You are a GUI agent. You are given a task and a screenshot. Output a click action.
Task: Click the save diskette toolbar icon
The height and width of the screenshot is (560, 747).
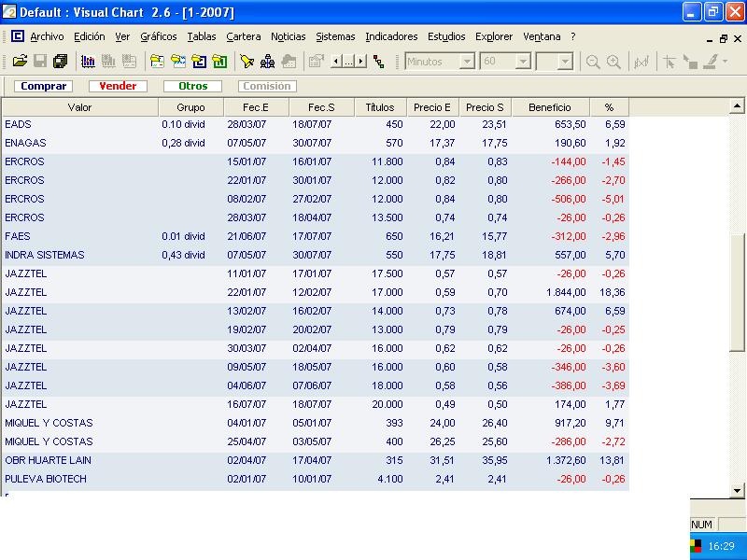40,62
